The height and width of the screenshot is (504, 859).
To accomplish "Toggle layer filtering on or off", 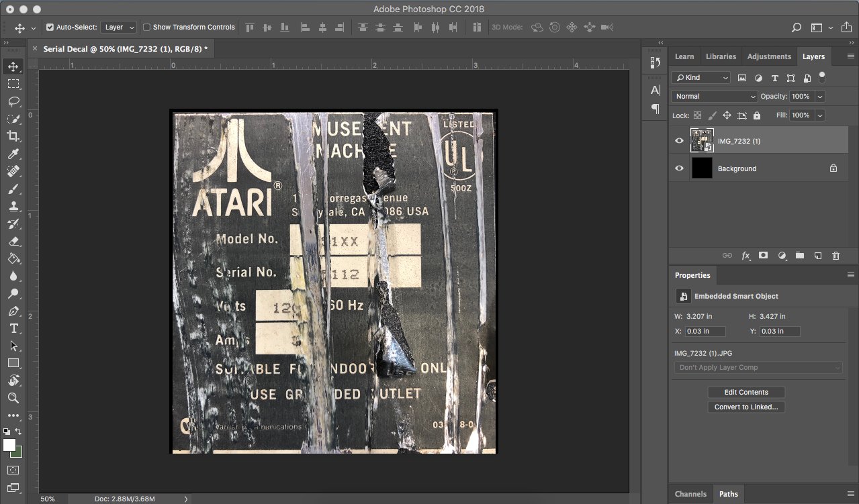I will [821, 77].
